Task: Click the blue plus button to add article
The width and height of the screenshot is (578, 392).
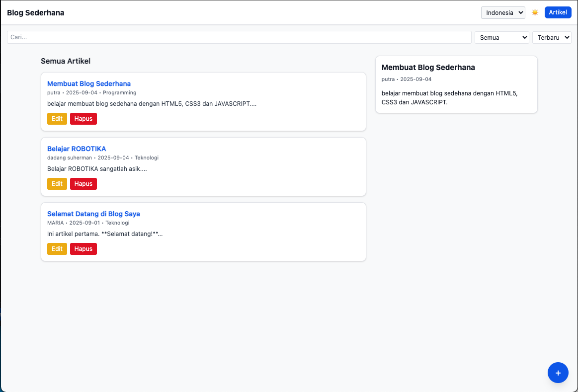Action: (558, 373)
